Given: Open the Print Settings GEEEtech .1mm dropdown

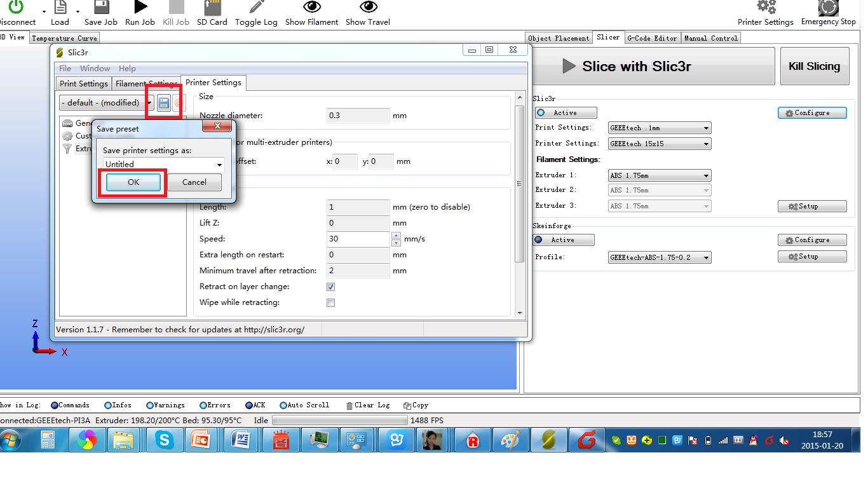Looking at the screenshot, I should (x=660, y=128).
